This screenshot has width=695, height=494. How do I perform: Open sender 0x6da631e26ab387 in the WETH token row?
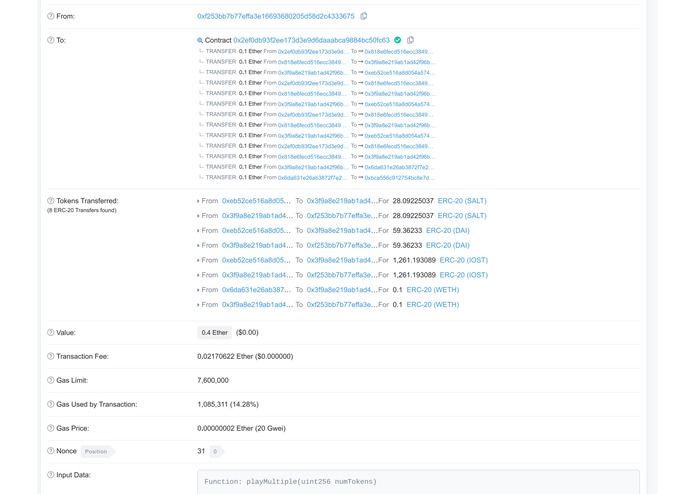(x=256, y=290)
